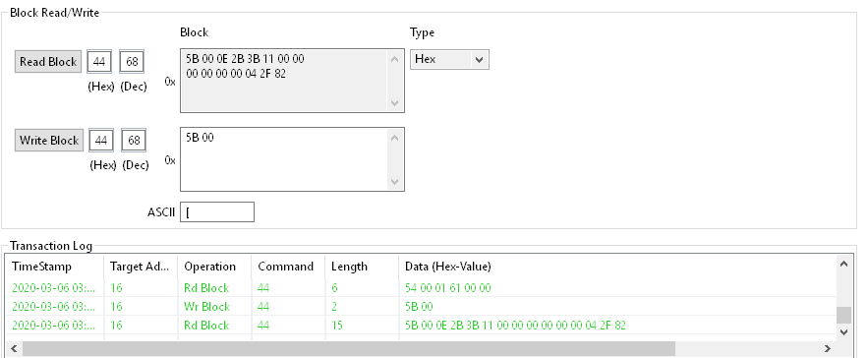This screenshot has height=358, width=868.
Task: Focus the Read Block hex address field
Action: 99,62
